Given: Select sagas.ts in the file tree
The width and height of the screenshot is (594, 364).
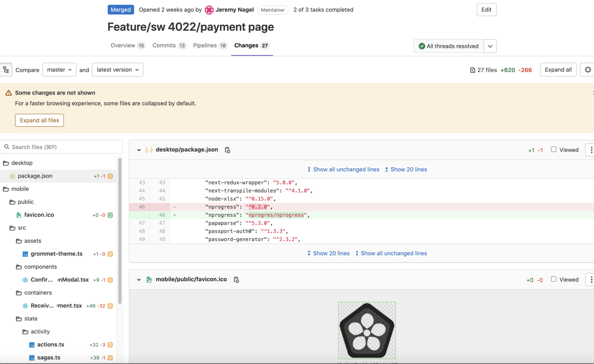Looking at the screenshot, I should pos(48,358).
